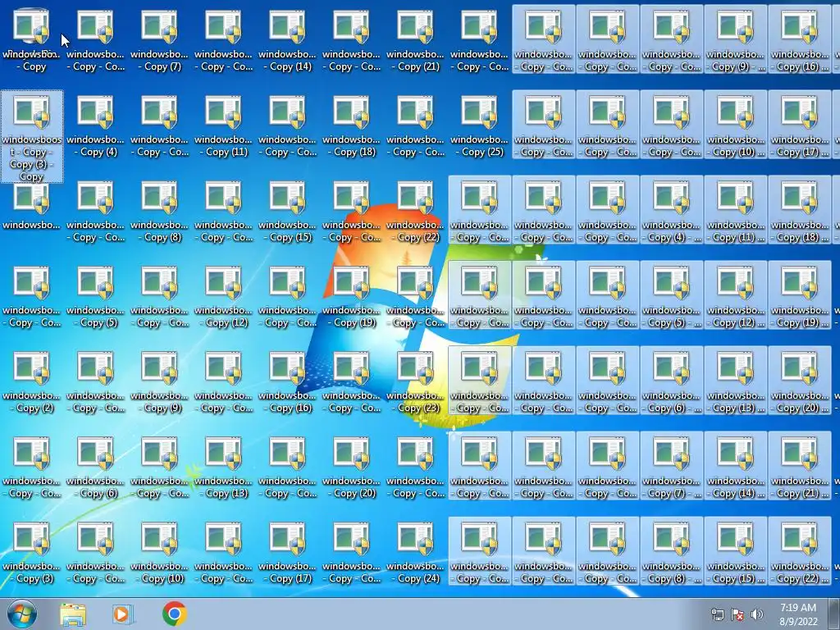Select unhighlighted icon ending 'Copy (18)'
The image size is (840, 630).
351,126
